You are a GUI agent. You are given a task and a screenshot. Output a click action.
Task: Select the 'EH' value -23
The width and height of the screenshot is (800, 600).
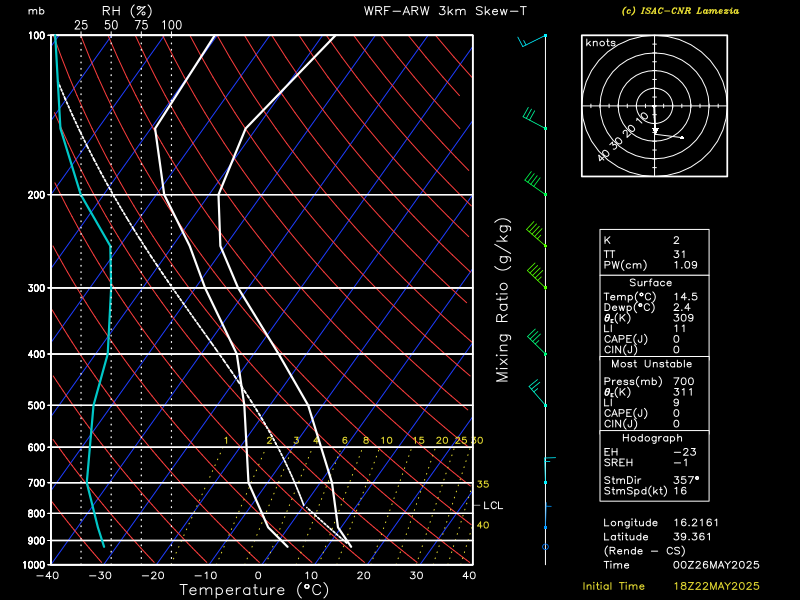coord(685,452)
